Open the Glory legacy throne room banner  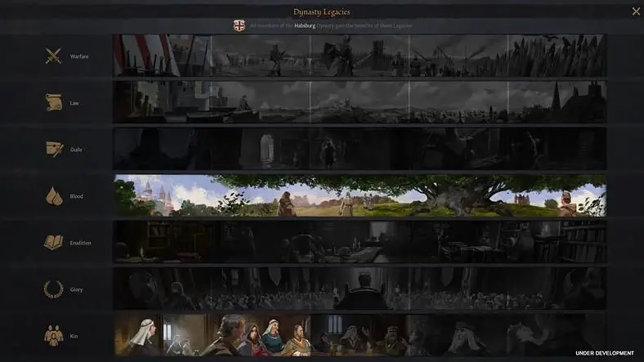click(x=360, y=288)
